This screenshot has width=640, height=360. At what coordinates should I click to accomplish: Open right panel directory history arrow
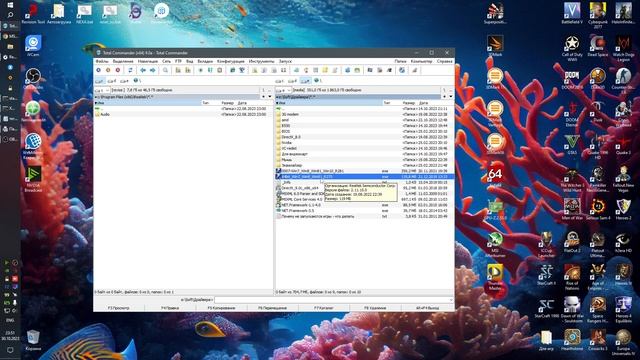pos(451,97)
